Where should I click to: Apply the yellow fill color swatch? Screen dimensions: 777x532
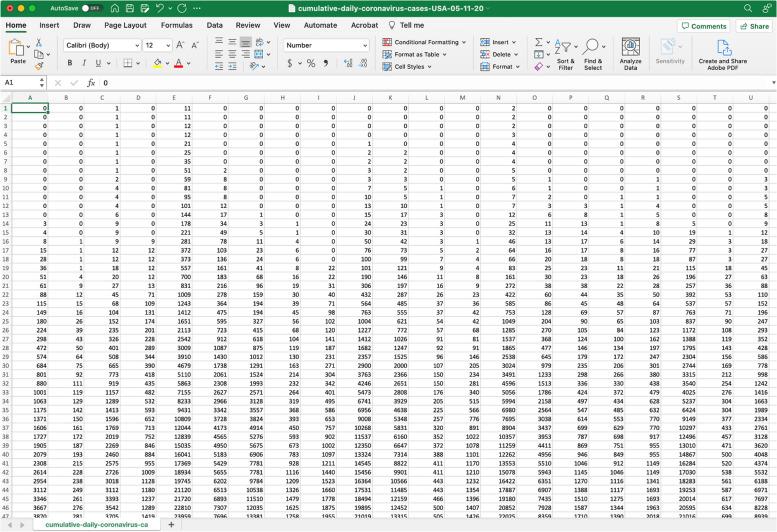[158, 63]
